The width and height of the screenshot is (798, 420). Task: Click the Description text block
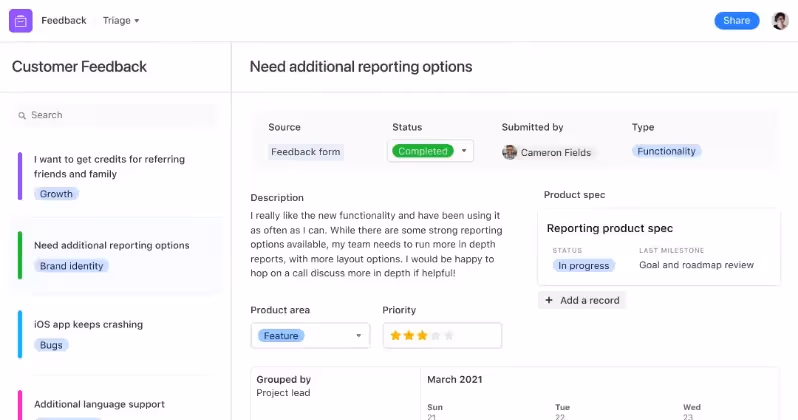tap(377, 244)
